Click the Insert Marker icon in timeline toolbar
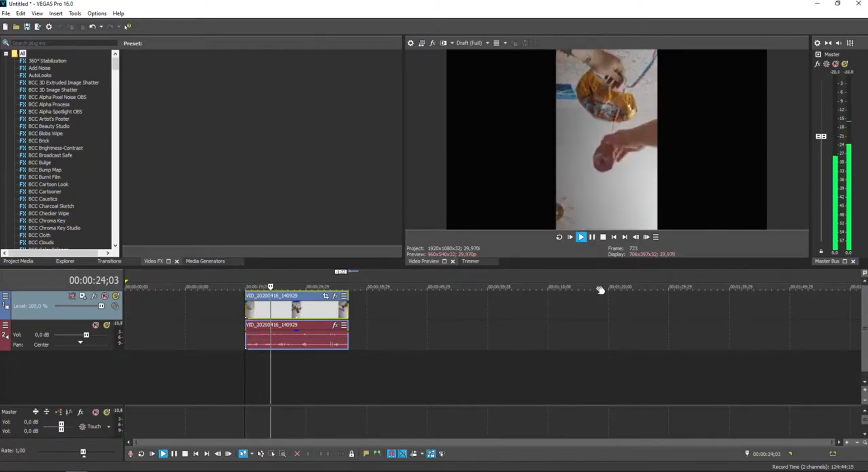The image size is (868, 472). [x=366, y=454]
